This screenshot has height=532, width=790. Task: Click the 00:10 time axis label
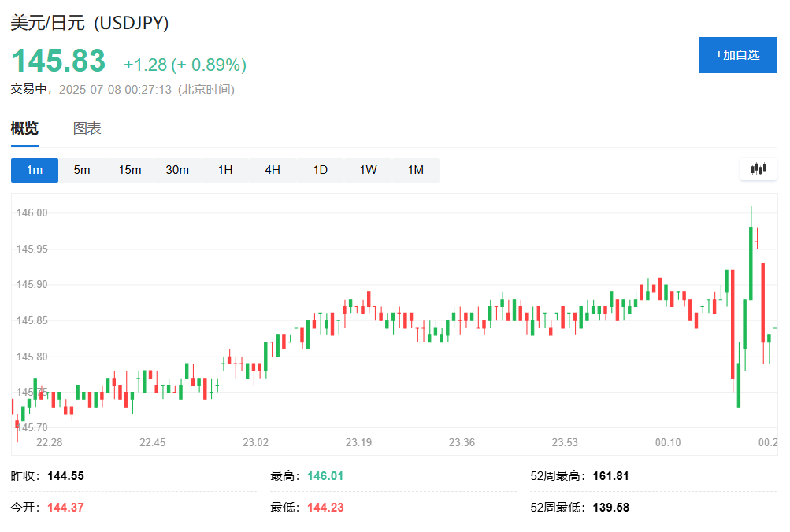point(668,442)
